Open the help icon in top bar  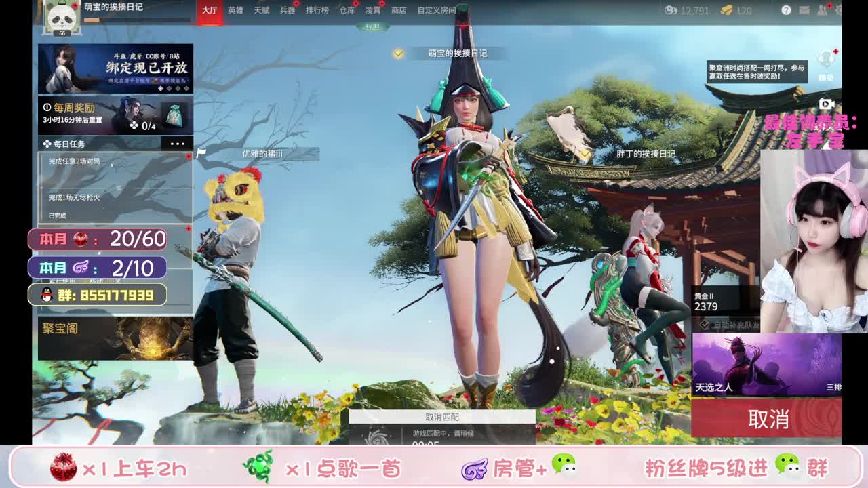(x=787, y=11)
